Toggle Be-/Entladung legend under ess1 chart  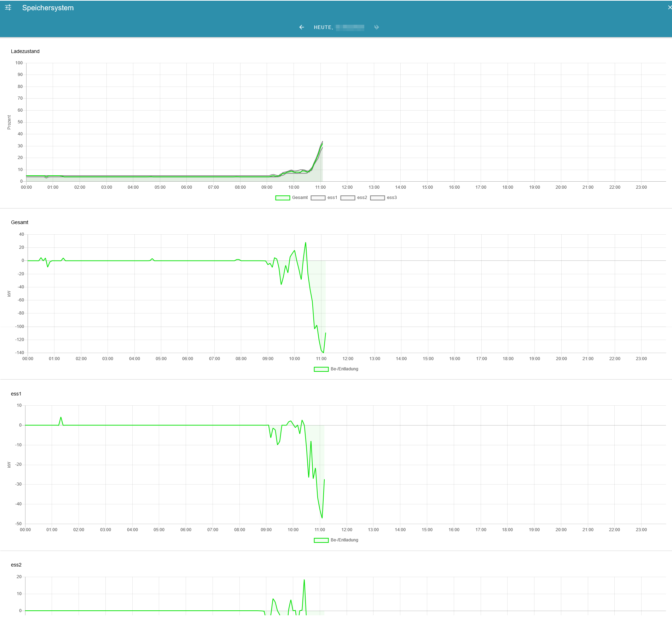pyautogui.click(x=336, y=540)
